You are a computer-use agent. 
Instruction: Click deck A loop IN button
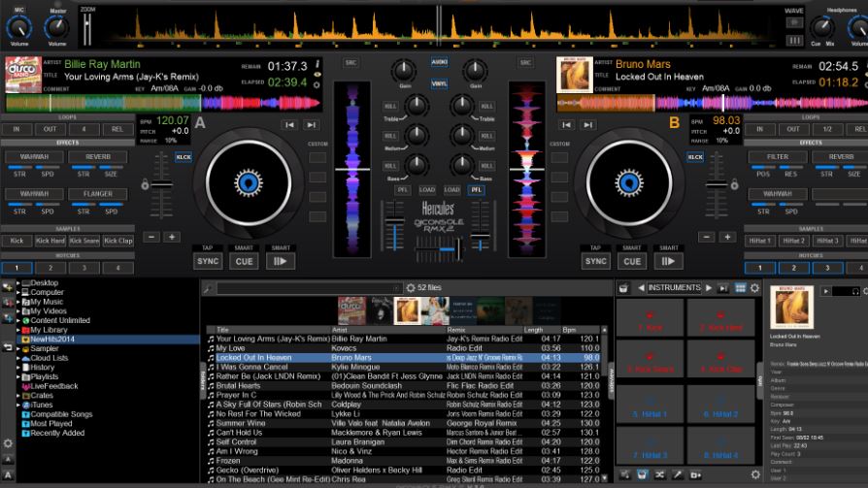[17, 129]
